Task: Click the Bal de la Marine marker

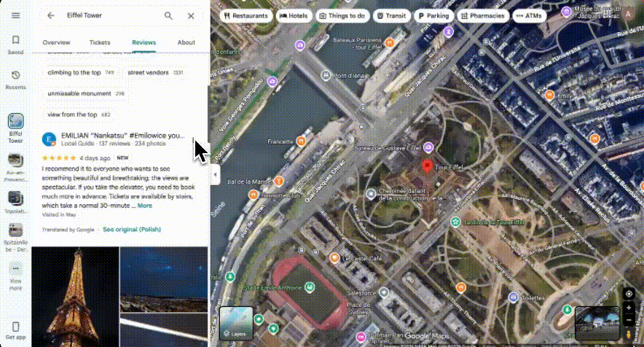Action: click(x=279, y=181)
